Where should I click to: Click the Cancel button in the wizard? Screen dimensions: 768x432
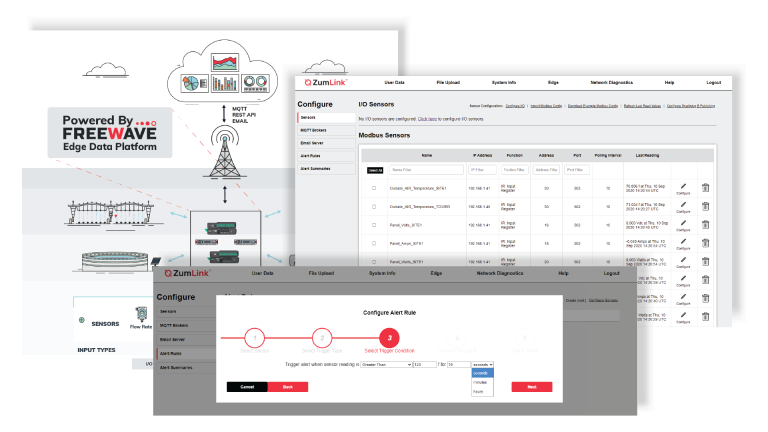pos(247,387)
